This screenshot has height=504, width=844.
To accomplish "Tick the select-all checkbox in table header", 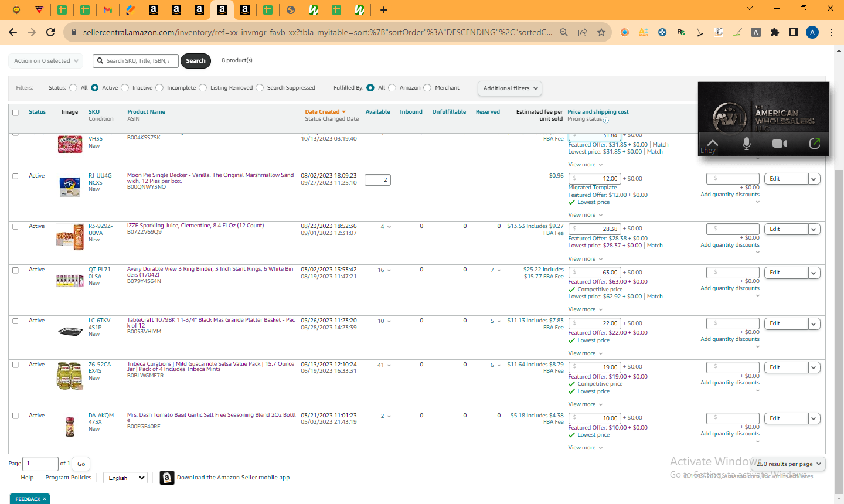I will click(15, 113).
